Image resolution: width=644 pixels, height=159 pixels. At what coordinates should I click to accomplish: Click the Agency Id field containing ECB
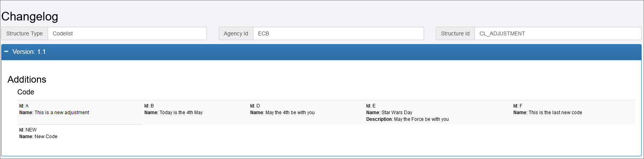pos(338,33)
